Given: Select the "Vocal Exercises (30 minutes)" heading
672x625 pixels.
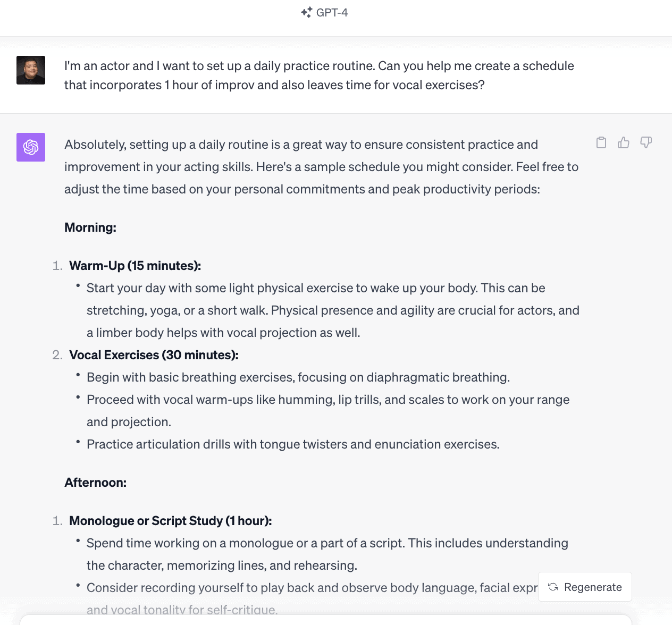Looking at the screenshot, I should click(x=154, y=355).
